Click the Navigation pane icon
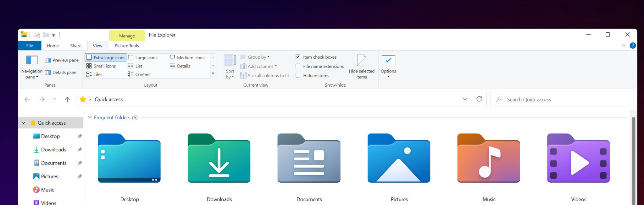Image resolution: width=644 pixels, height=205 pixels. [32, 60]
